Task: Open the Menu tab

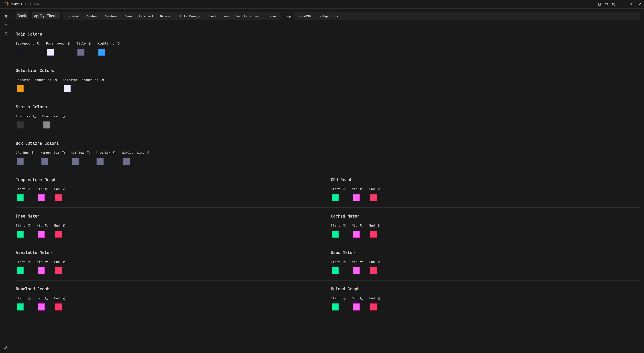Action: (x=128, y=16)
